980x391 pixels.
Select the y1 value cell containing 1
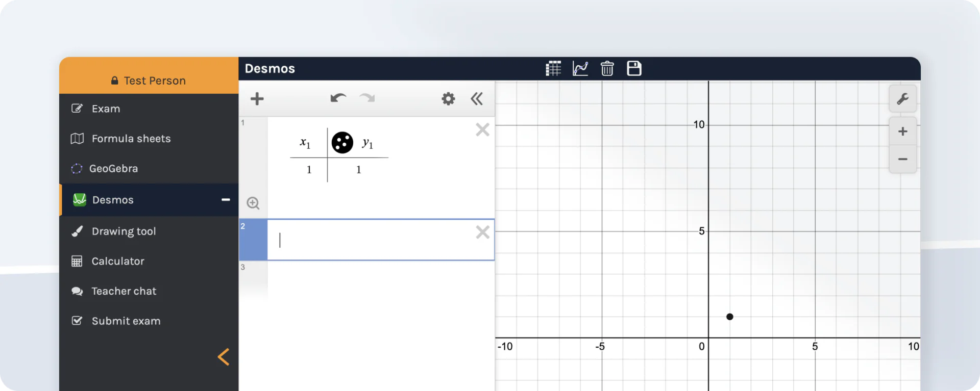coord(358,170)
